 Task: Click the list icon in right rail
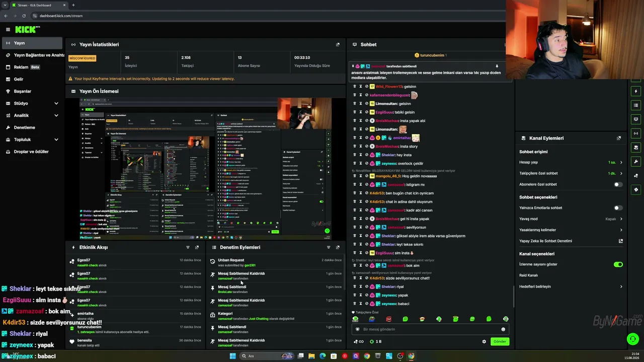(x=636, y=106)
